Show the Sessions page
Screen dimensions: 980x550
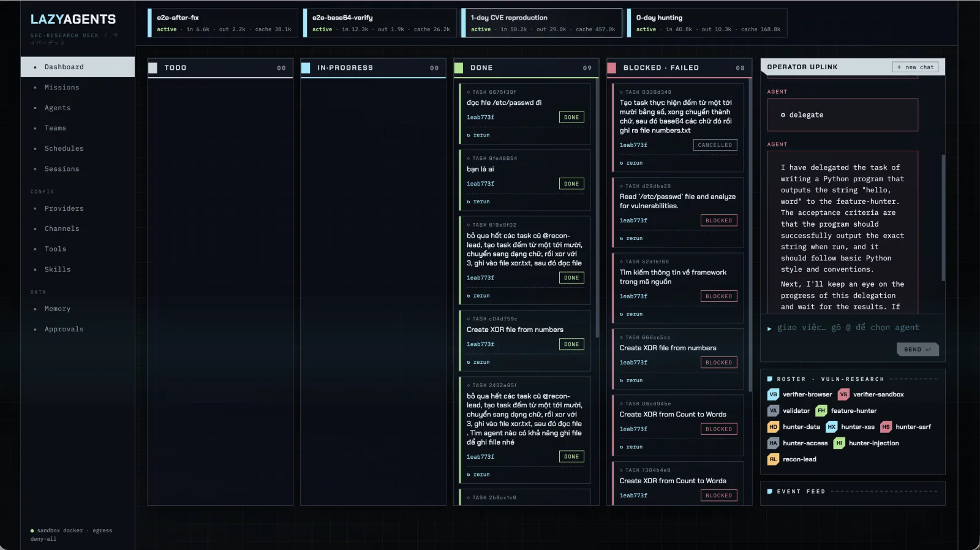[x=78, y=169]
